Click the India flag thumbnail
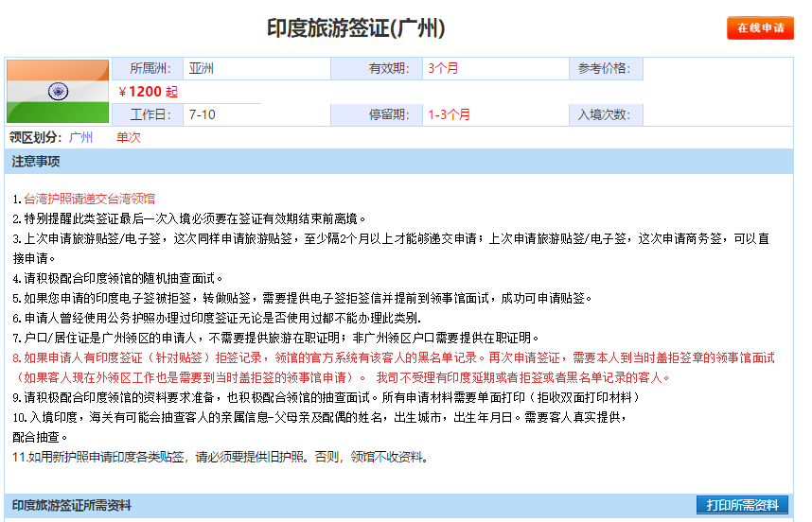This screenshot has width=812, height=522. 58,91
